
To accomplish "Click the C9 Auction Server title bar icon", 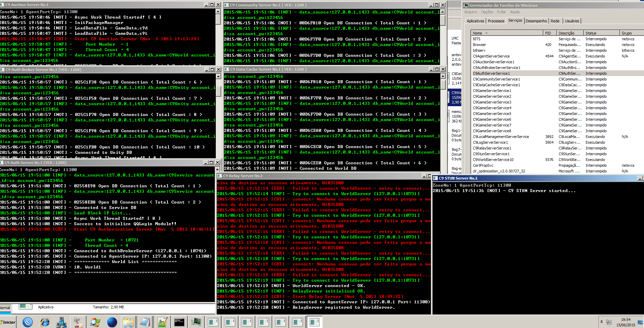I will coord(2,5).
